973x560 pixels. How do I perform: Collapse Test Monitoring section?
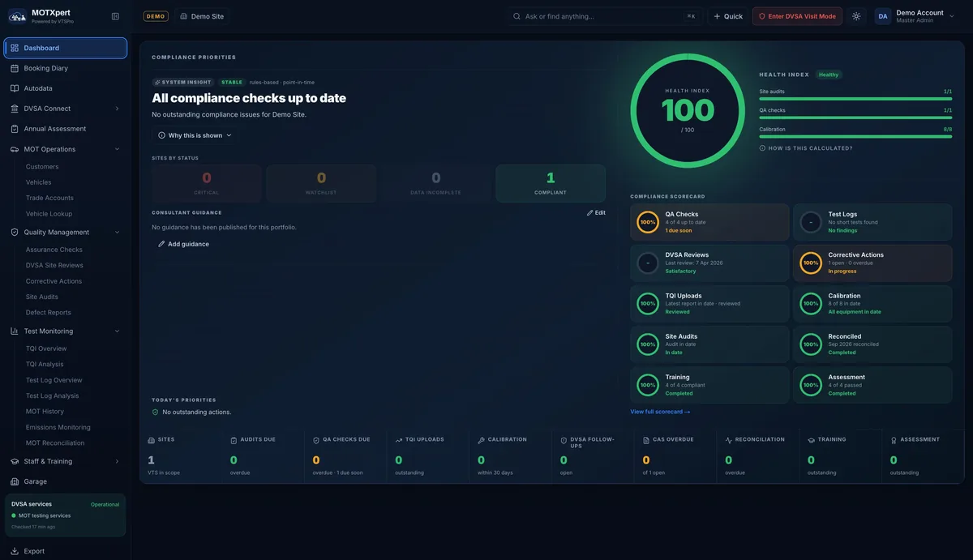click(x=117, y=331)
